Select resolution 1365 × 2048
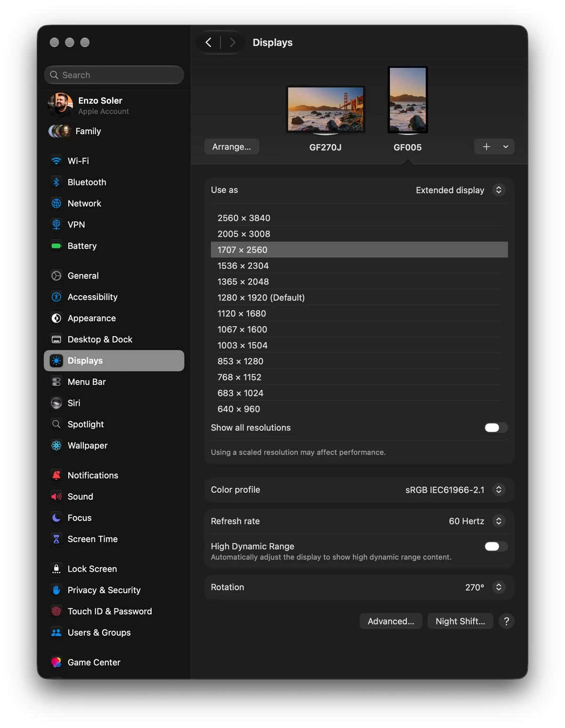Viewport: 565px width, 728px height. 359,282
